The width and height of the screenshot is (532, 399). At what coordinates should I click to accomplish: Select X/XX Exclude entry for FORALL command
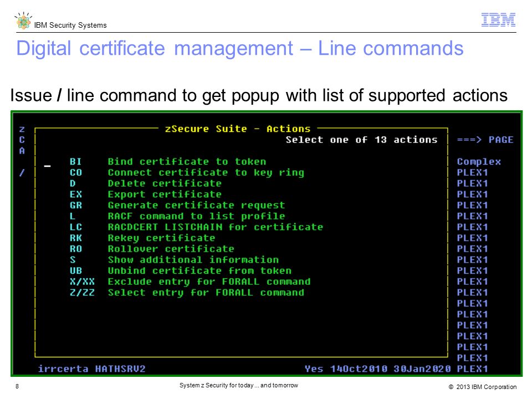[x=190, y=282]
